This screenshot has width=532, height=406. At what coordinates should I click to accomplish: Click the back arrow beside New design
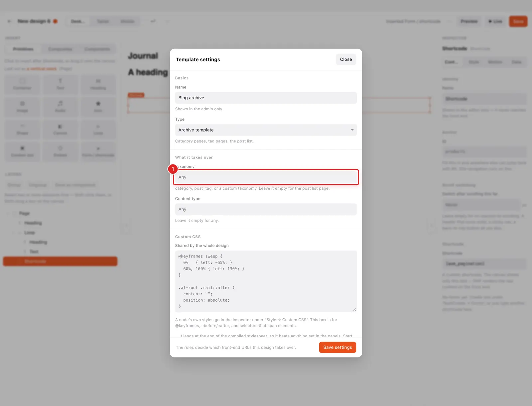(9, 21)
